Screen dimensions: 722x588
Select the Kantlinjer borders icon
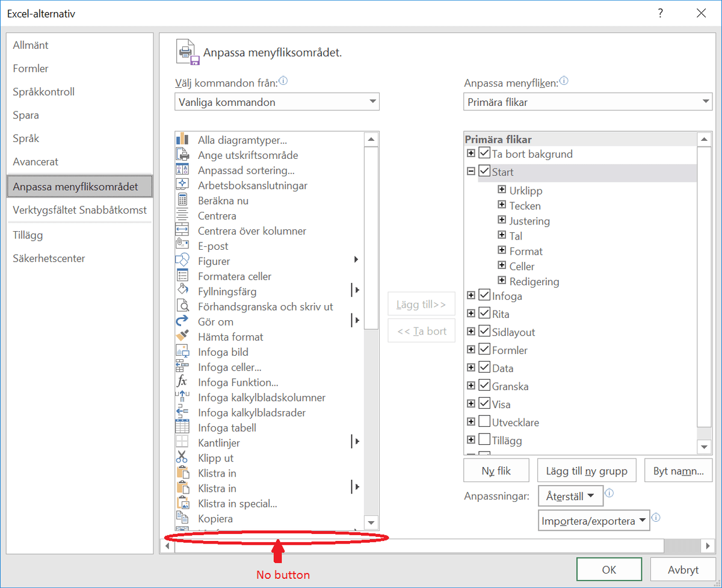182,442
